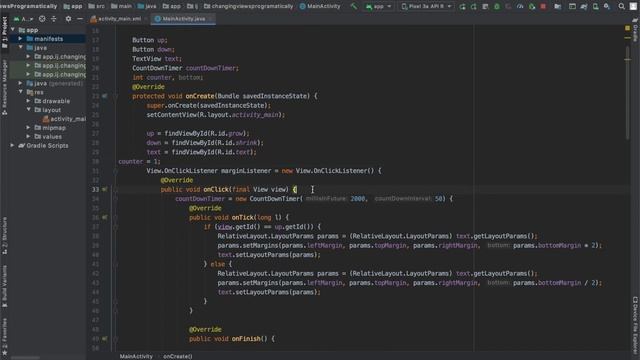Image resolution: width=640 pixels, height=360 pixels.
Task: Select the activity_mai layout file in tree
Action: tap(64, 119)
